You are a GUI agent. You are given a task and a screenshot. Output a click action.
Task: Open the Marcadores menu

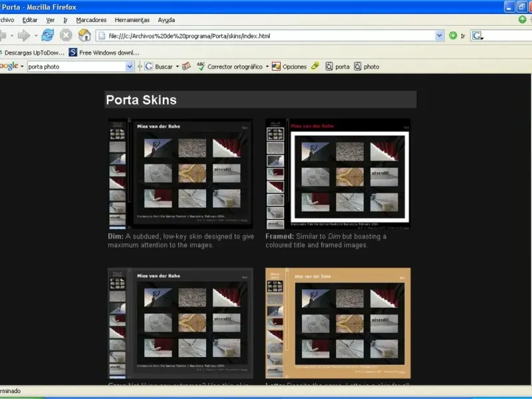click(91, 20)
